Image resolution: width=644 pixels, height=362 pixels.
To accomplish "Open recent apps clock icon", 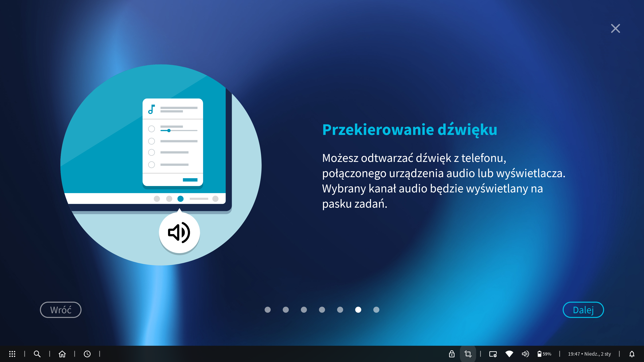I will (87, 354).
